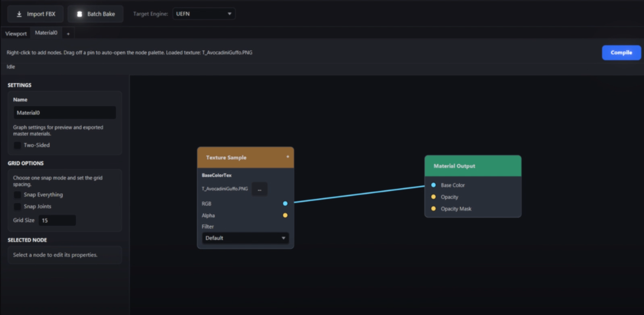The height and width of the screenshot is (315, 644).
Task: Enable the Two-Sided checkbox
Action: 17,145
